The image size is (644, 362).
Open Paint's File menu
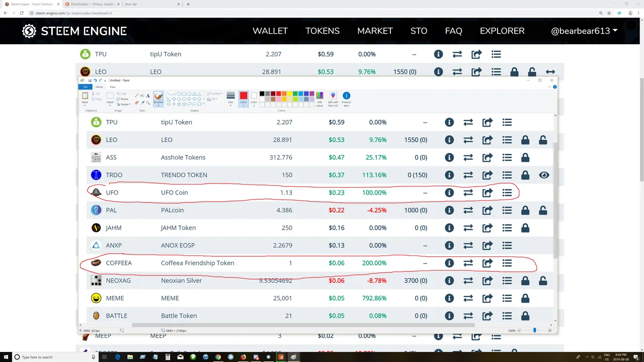tap(85, 86)
